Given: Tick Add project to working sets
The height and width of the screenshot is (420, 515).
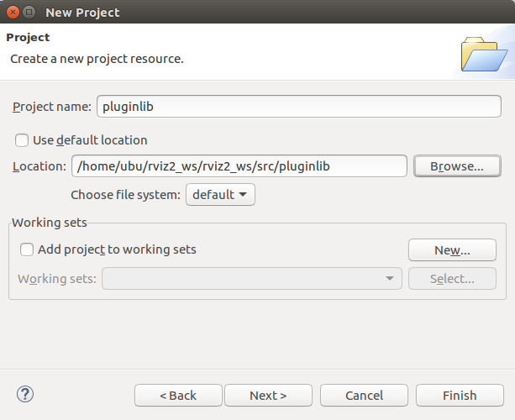Looking at the screenshot, I should pyautogui.click(x=27, y=249).
